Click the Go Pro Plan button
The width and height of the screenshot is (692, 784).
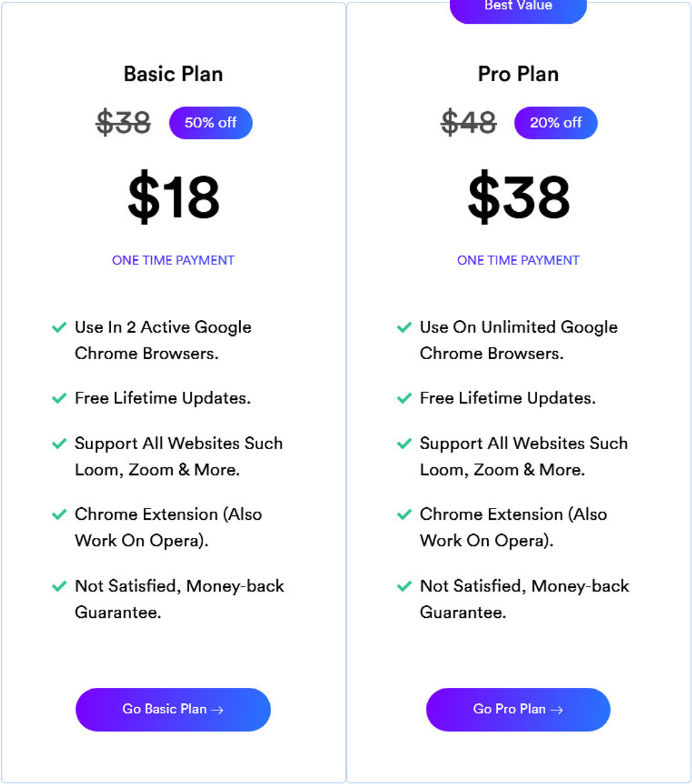(518, 710)
